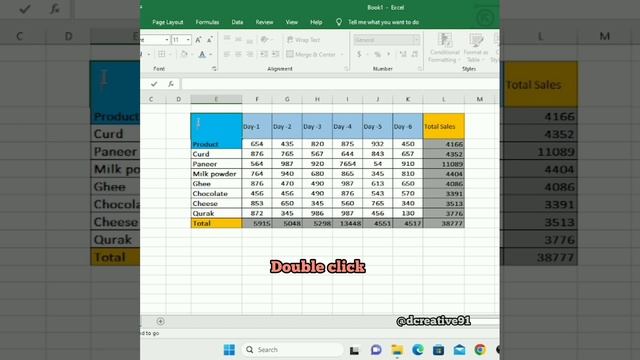Image resolution: width=640 pixels, height=360 pixels.
Task: Launch Microsoft Edge from the taskbar
Action: (x=418, y=350)
